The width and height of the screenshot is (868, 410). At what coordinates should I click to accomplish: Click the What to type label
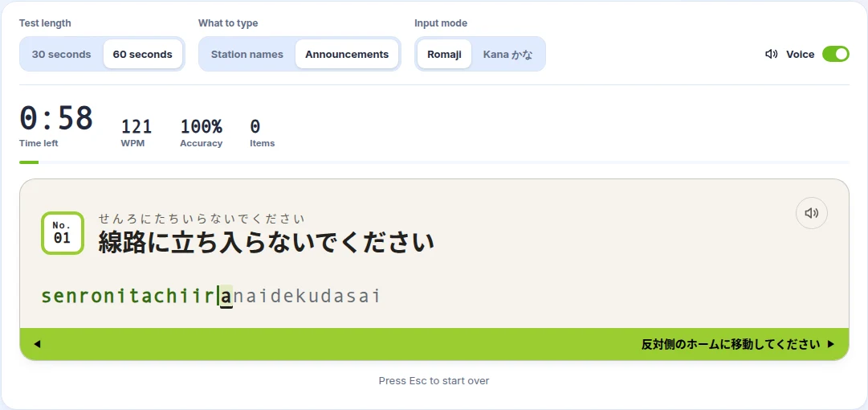coord(228,23)
